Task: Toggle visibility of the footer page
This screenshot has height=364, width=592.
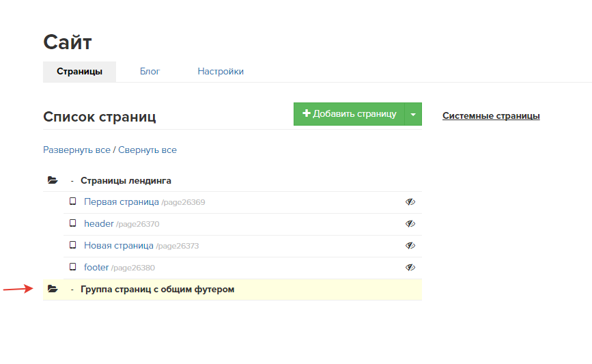Action: 410,268
